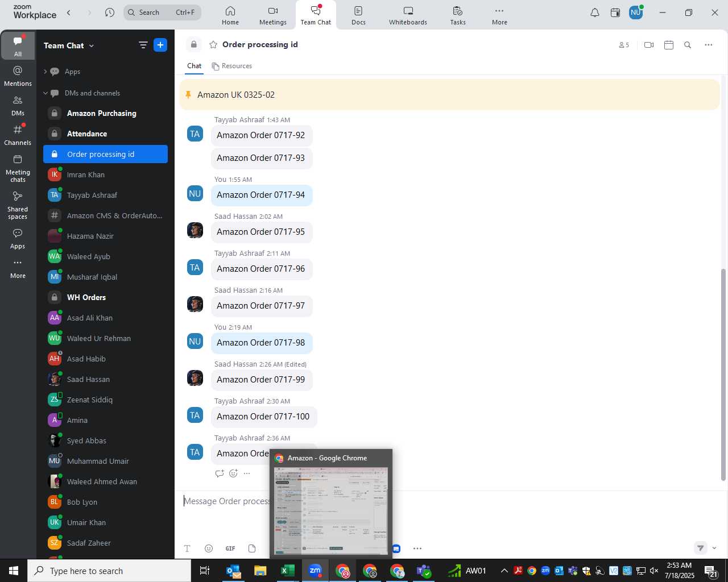
Task: Open emoji picker in composer
Action: click(x=209, y=548)
